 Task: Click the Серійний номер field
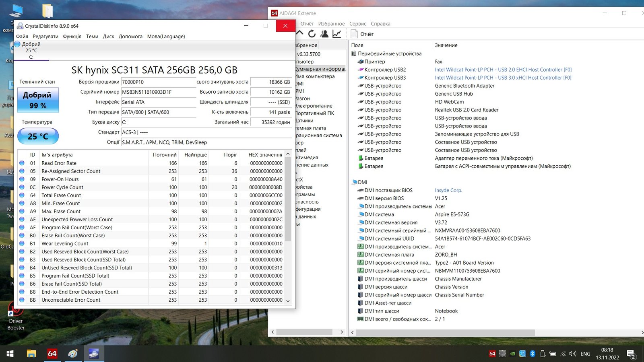[x=159, y=92]
